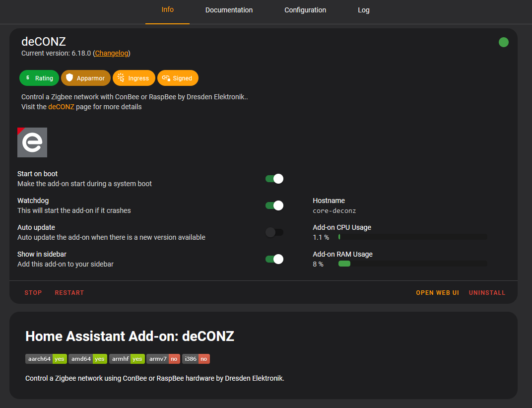The width and height of the screenshot is (532, 408).
Task: Click the Add-on CPU Usage bar
Action: coord(412,237)
